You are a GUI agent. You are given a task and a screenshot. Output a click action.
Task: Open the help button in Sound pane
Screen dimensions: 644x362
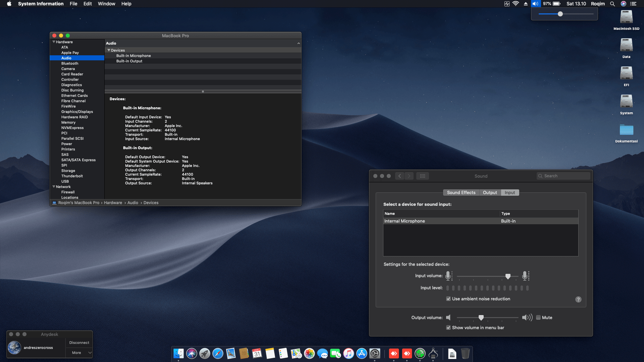click(x=578, y=299)
